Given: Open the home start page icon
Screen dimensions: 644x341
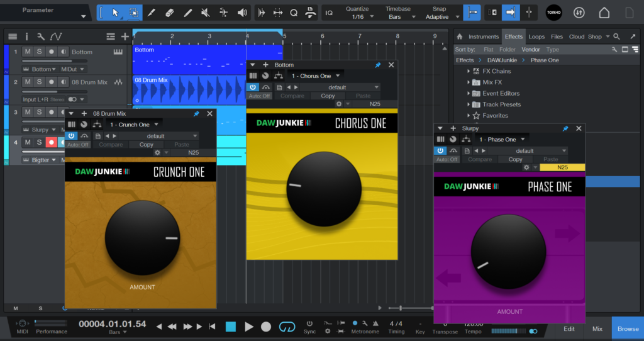Looking at the screenshot, I should [x=604, y=13].
